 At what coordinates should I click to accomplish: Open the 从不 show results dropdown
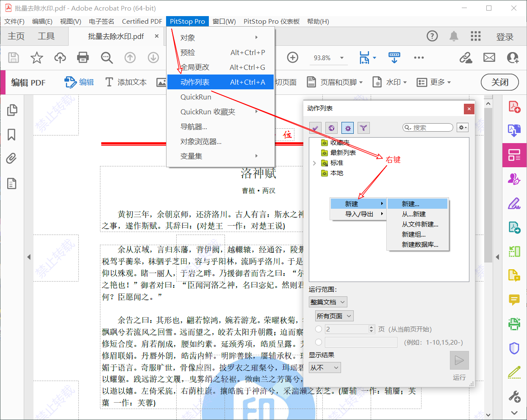(x=325, y=367)
